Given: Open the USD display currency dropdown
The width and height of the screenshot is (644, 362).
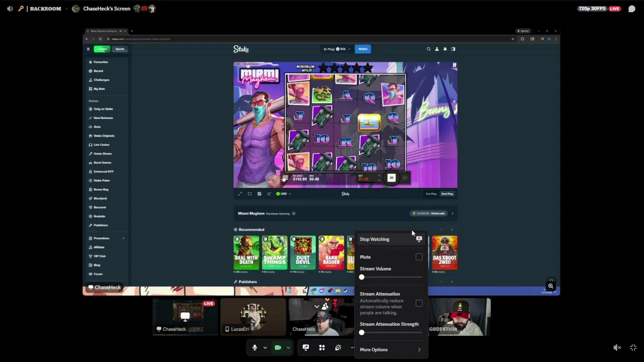Looking at the screenshot, I should coord(283,194).
